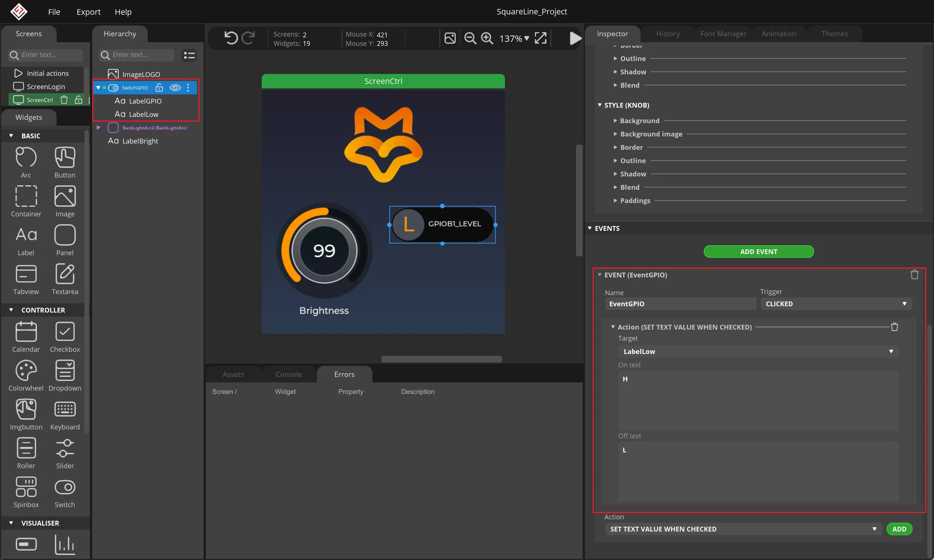This screenshot has width=934, height=560.
Task: Play the UI simulation
Action: coord(575,38)
